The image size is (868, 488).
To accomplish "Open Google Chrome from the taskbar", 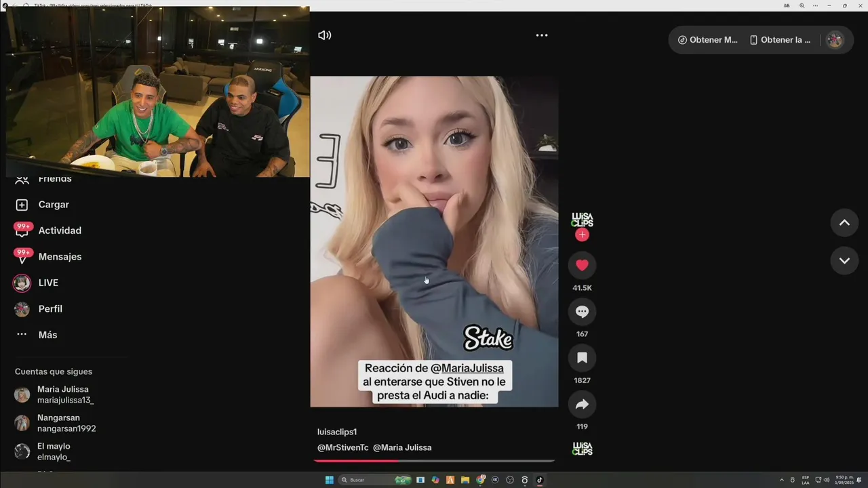I will (481, 480).
